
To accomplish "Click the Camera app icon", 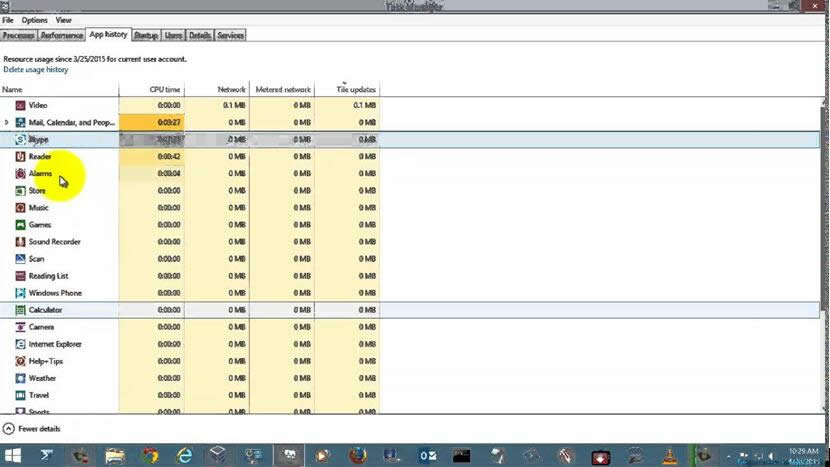I will (20, 327).
